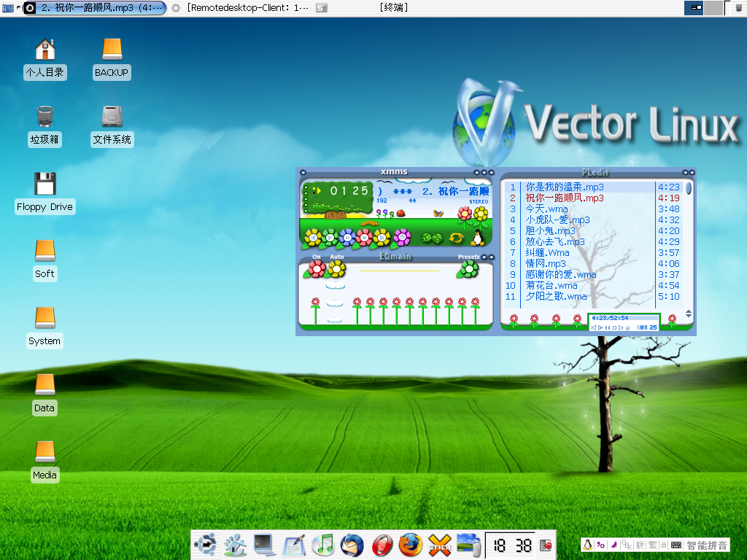Click the Tux penguin in xmms player
The image size is (747, 560).
pyautogui.click(x=478, y=237)
